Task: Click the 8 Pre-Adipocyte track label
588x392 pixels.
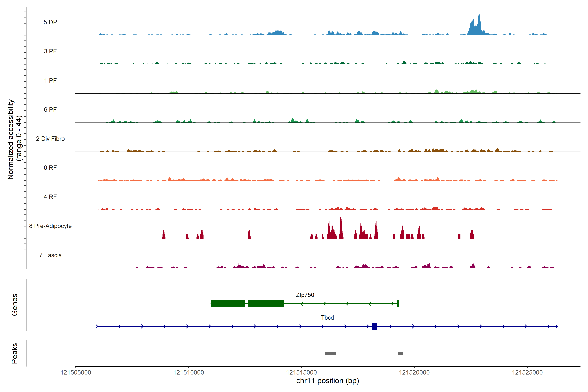Action: click(x=50, y=226)
